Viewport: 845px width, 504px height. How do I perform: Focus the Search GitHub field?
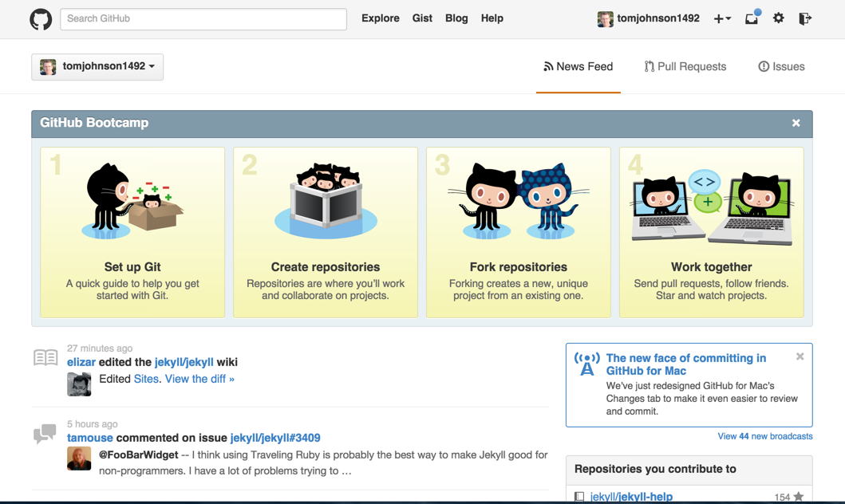click(203, 18)
